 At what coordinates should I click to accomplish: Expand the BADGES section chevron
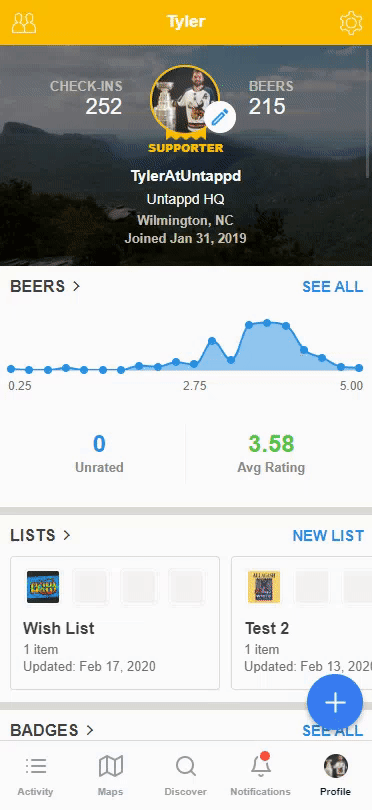pos(90,730)
